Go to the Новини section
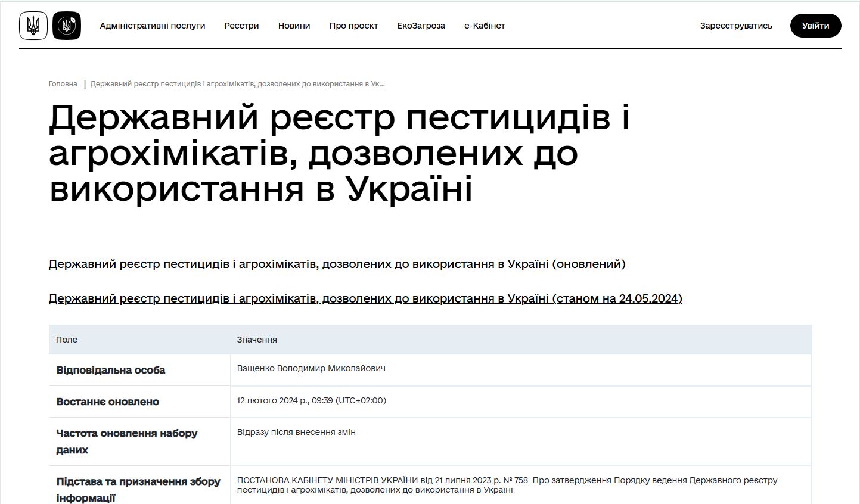 tap(294, 26)
